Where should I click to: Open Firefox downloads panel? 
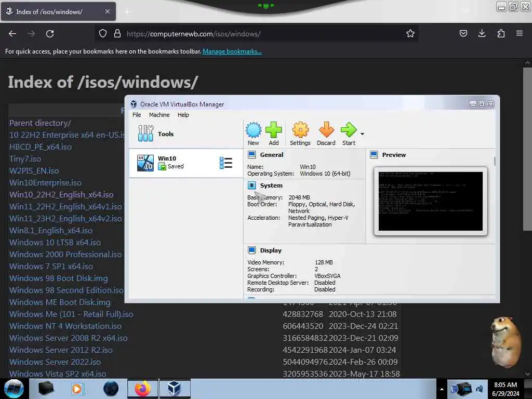(x=482, y=34)
